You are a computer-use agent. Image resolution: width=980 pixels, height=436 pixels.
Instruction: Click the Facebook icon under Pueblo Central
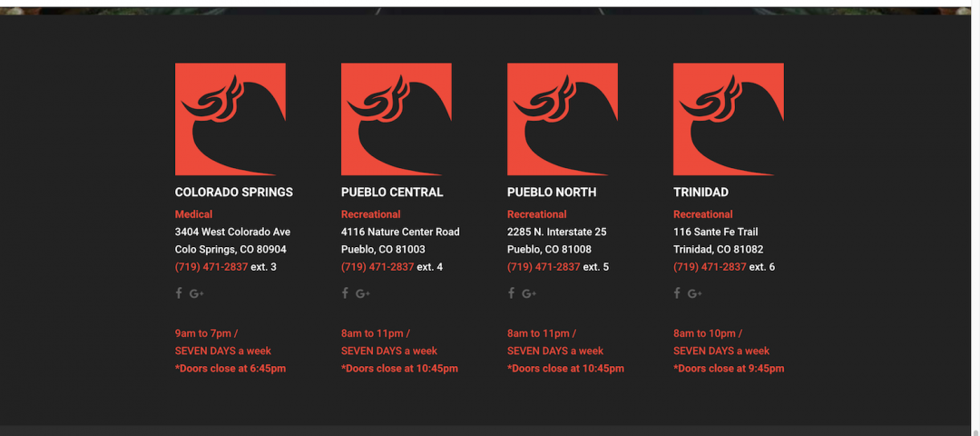coord(345,293)
